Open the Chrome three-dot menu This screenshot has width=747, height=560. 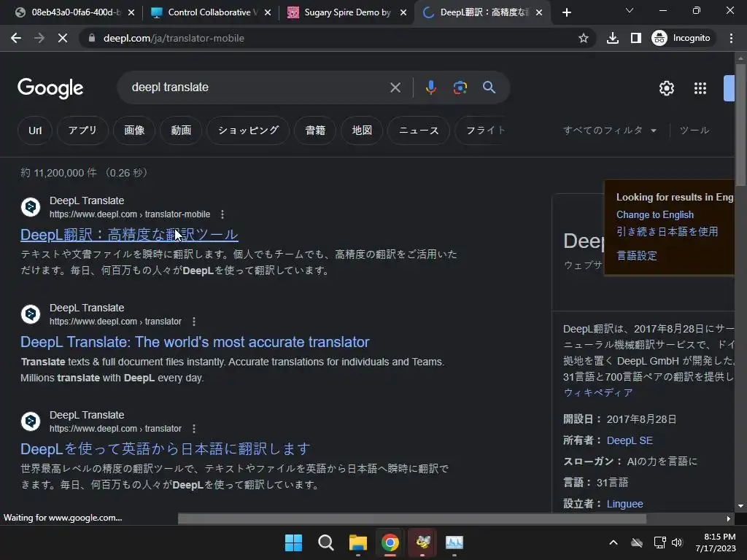click(731, 38)
